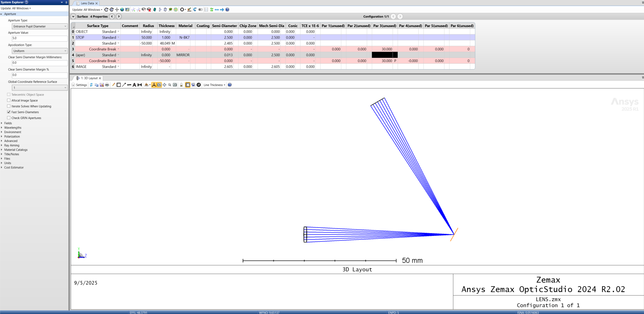Select the text annotation A tool
This screenshot has height=314, width=644.
click(x=134, y=85)
